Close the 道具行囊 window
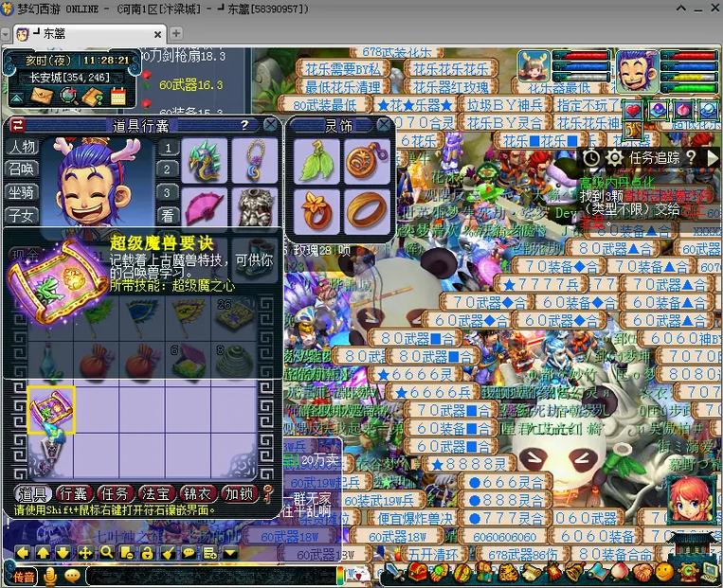Image resolution: width=723 pixels, height=588 pixels. [270, 124]
